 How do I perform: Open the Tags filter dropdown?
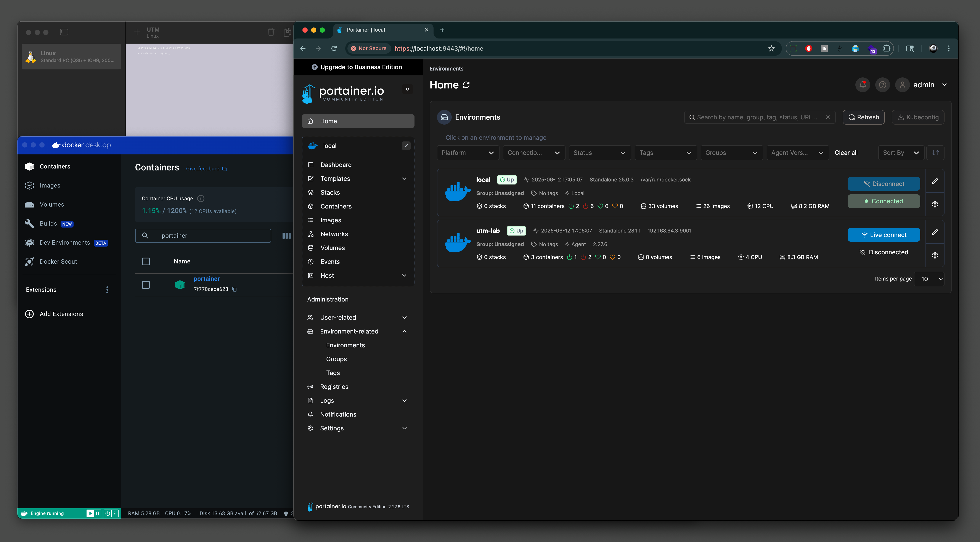665,153
